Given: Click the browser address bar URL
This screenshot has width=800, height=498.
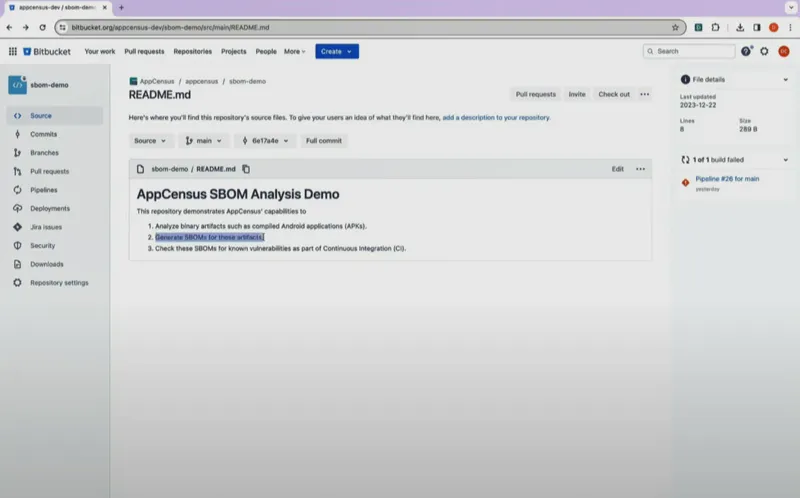Looking at the screenshot, I should 170,28.
